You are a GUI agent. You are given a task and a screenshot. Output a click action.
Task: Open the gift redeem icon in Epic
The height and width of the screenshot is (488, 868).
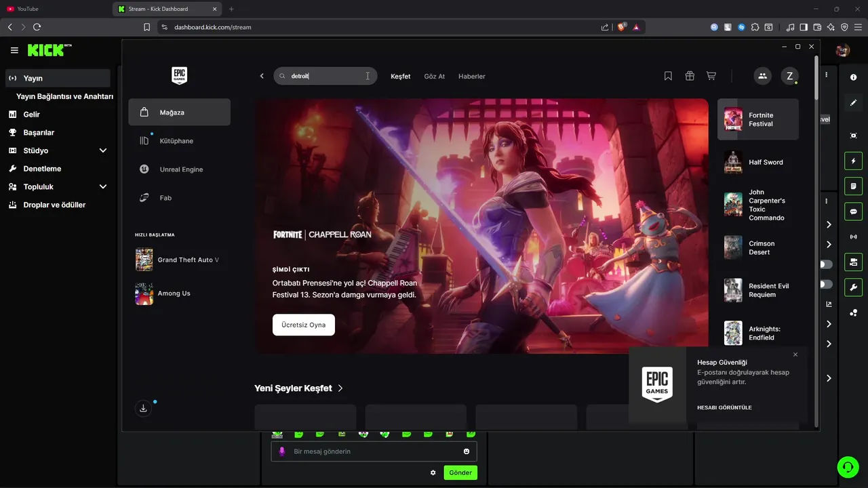pos(690,76)
